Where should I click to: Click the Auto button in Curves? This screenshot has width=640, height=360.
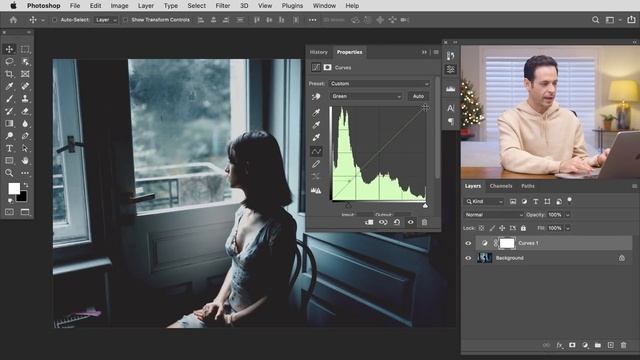(418, 96)
